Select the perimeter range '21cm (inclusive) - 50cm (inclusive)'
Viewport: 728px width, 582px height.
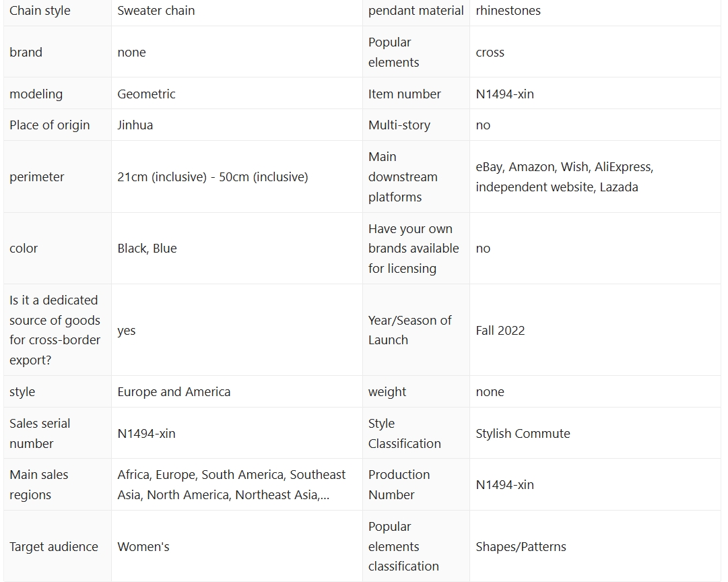(212, 177)
